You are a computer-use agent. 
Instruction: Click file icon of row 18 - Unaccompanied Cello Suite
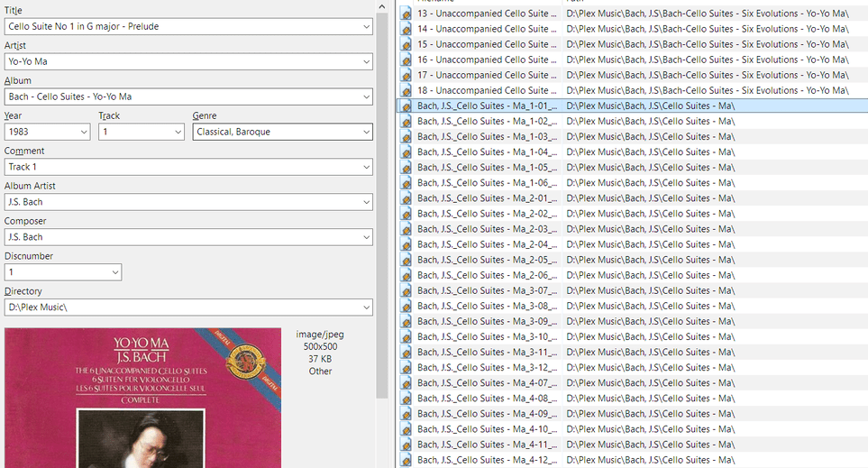[406, 90]
